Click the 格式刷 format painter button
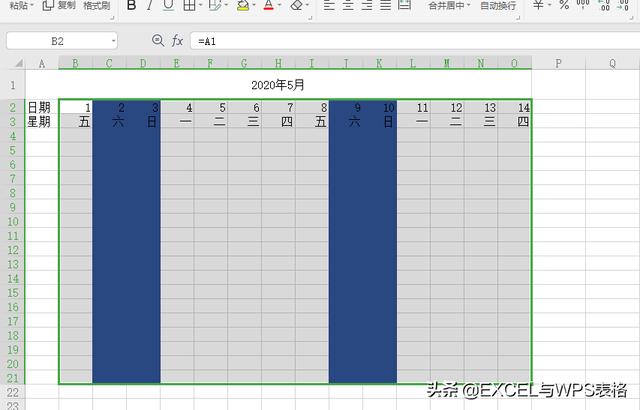Screen dimensions: 640x410 [x=97, y=5]
